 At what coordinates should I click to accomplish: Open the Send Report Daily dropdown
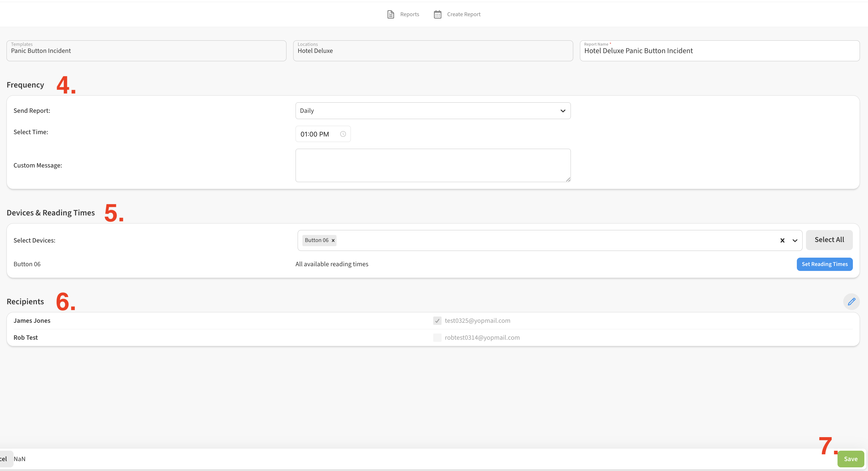[433, 111]
